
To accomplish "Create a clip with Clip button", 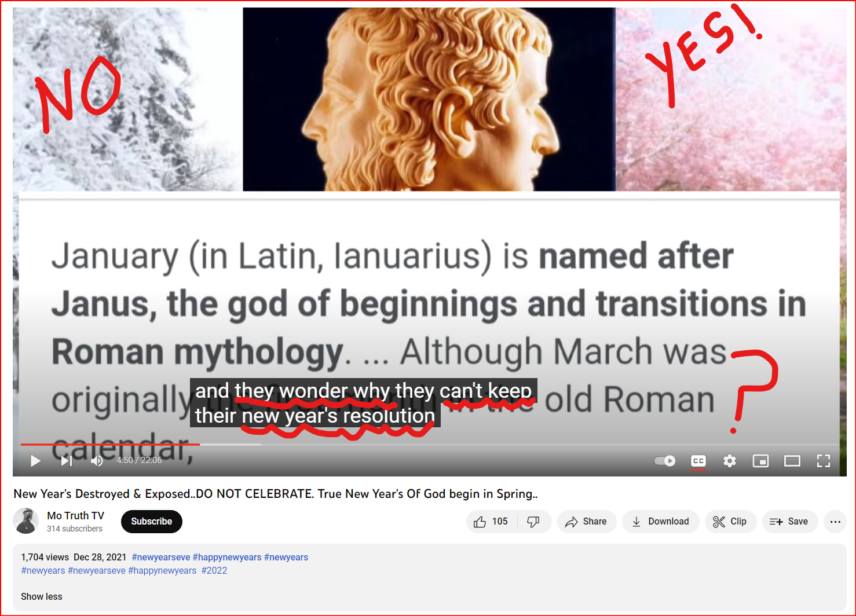I will click(730, 522).
